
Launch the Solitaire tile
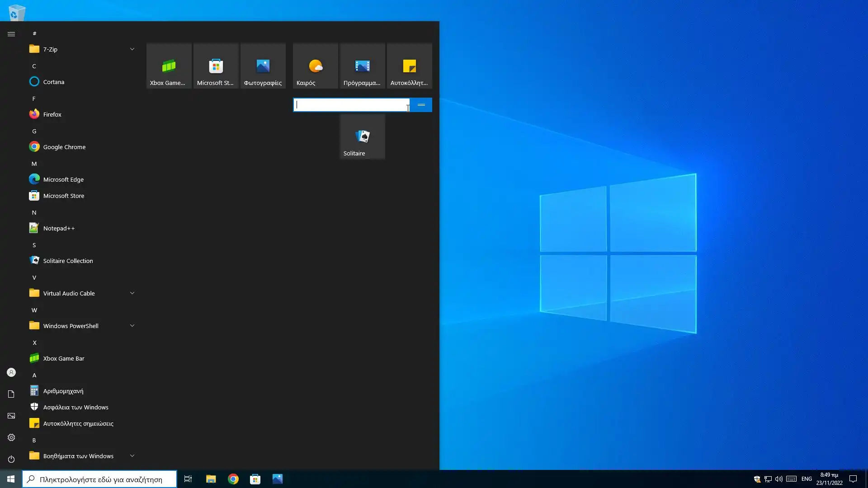[x=362, y=136]
